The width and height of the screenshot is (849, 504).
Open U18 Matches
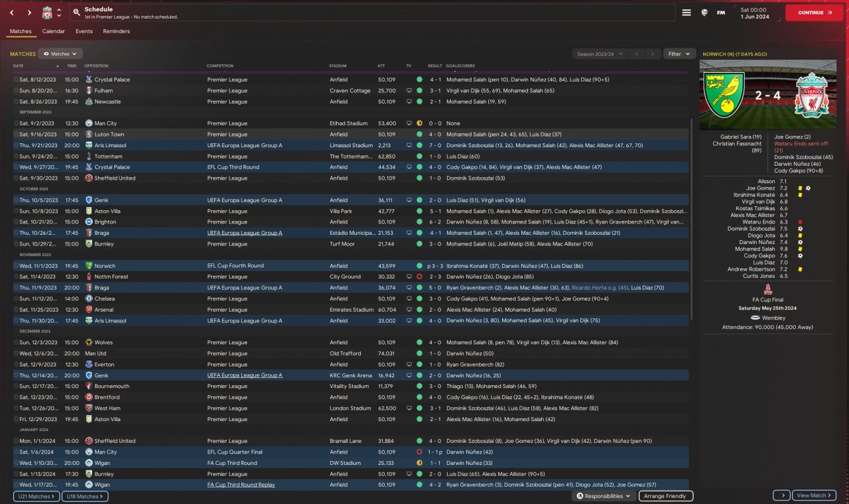[x=85, y=496]
